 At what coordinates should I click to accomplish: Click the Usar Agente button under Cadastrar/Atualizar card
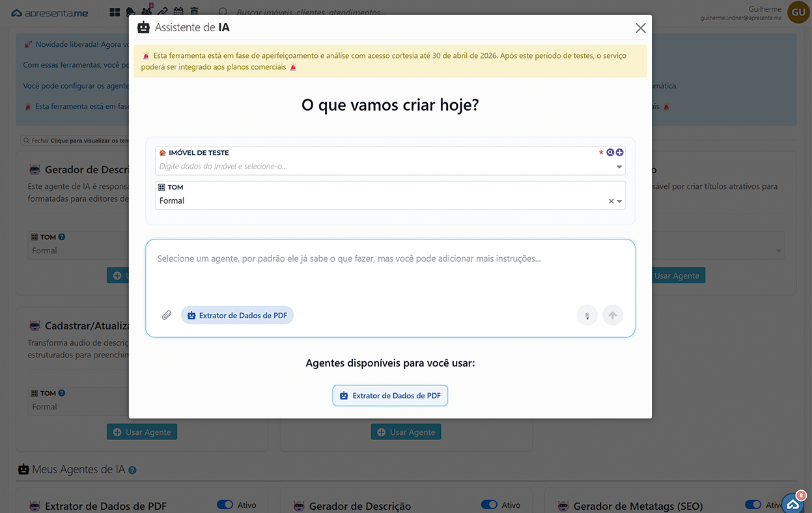click(x=142, y=432)
